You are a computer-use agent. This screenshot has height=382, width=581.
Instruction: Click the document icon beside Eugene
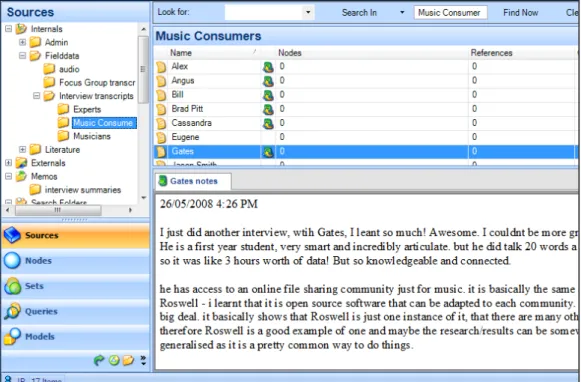(161, 137)
